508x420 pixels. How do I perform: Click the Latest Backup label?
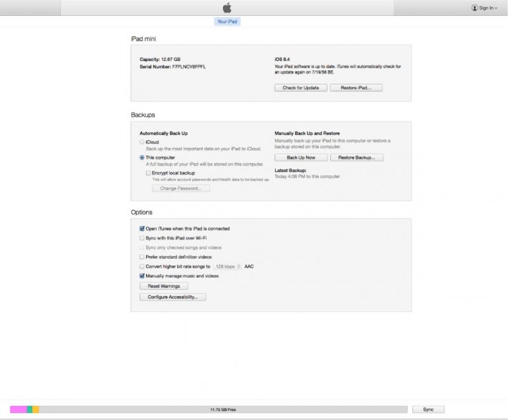point(290,170)
